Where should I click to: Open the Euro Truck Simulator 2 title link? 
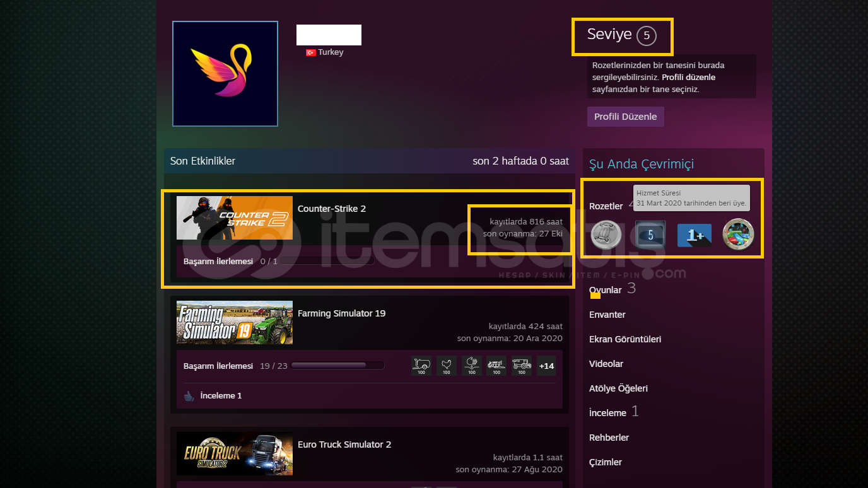(344, 444)
